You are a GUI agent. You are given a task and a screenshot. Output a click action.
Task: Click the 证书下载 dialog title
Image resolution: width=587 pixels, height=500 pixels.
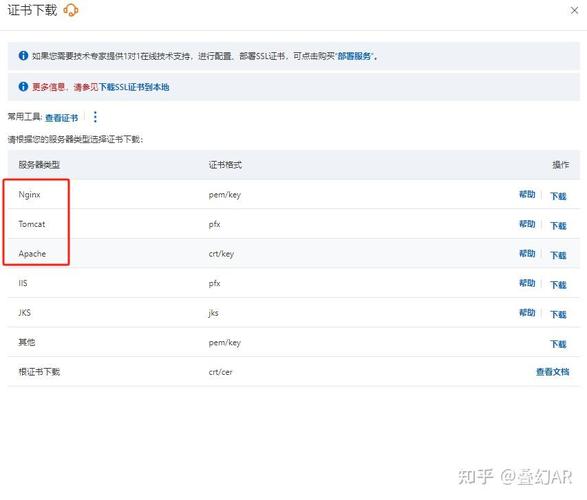(32, 10)
